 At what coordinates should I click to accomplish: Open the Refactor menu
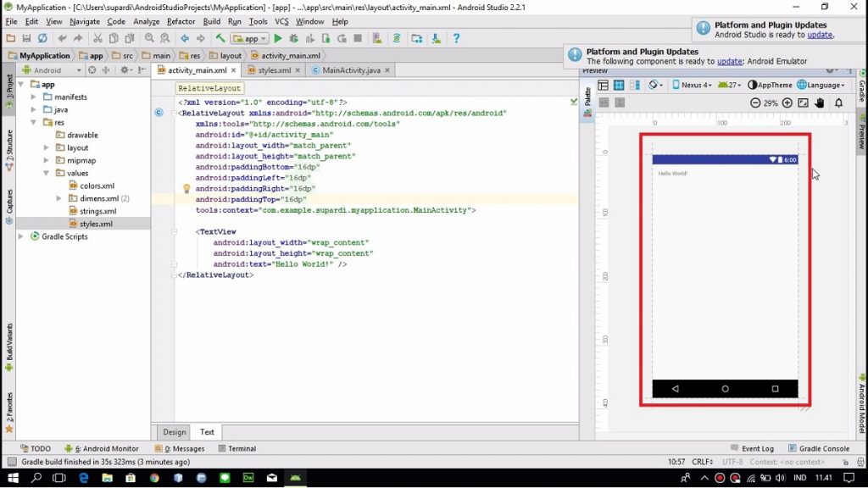coord(181,21)
